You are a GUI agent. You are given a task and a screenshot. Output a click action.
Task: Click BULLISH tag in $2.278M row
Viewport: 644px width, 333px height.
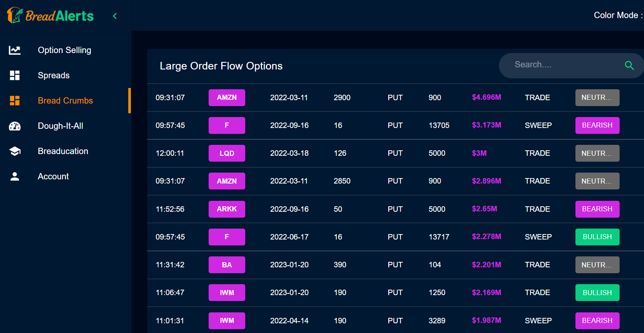(597, 237)
